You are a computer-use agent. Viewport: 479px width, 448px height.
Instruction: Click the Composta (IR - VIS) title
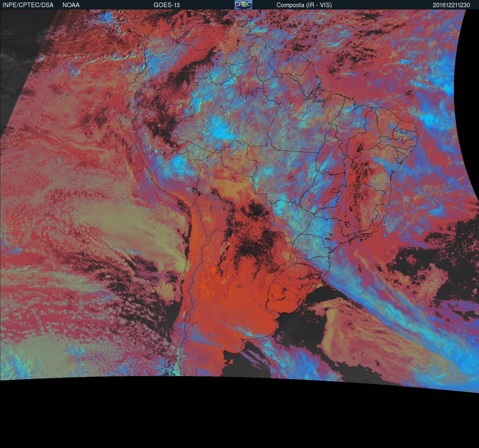click(x=304, y=5)
